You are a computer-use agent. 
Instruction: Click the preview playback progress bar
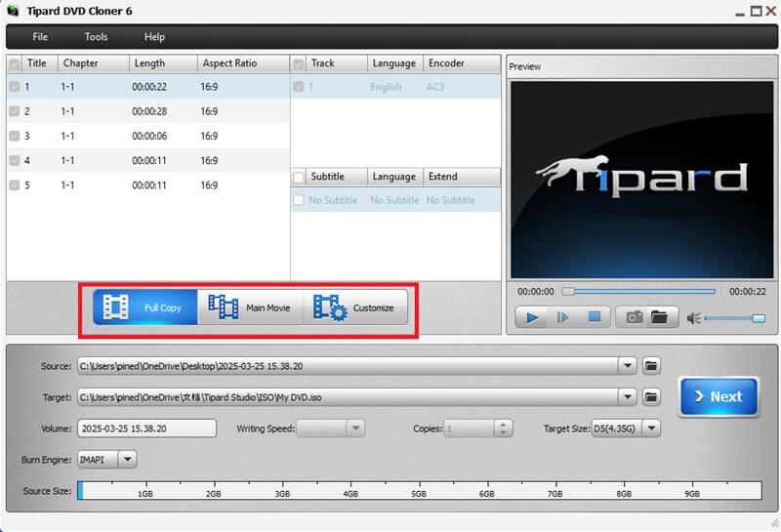[x=638, y=292]
